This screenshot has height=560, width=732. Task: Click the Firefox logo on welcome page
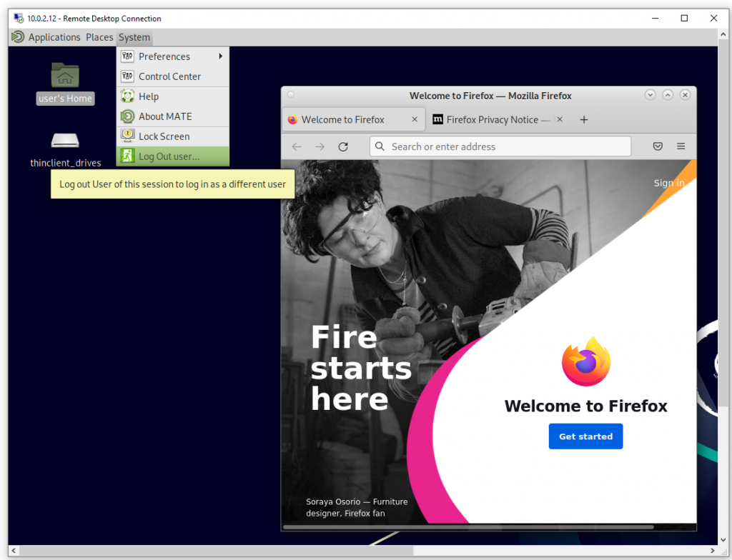click(586, 361)
